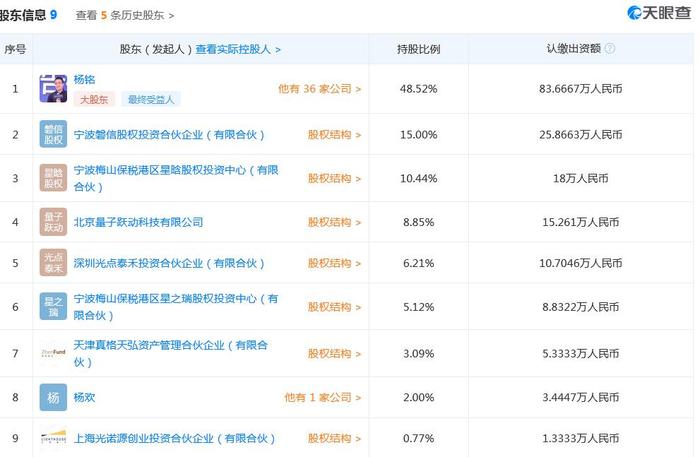Screen dimensions: 700x457
Task: Select the 0.77% shareholding cell
Action: coord(419,438)
